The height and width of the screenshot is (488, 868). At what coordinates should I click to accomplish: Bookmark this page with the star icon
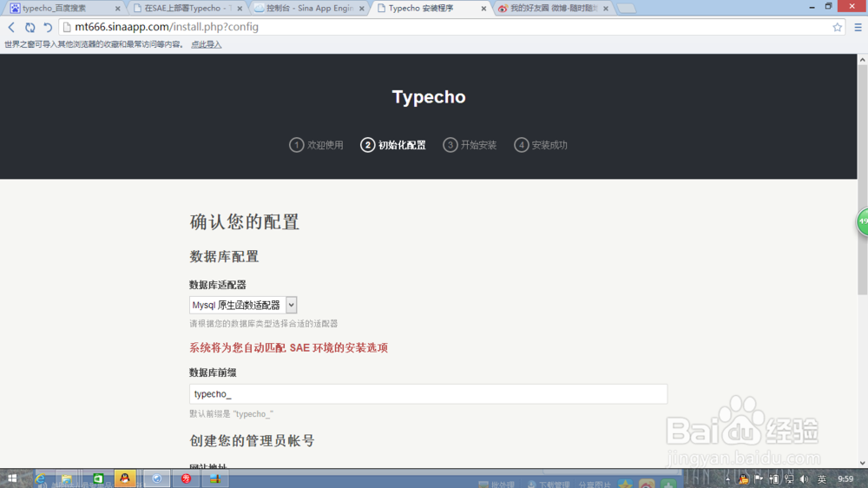(837, 27)
